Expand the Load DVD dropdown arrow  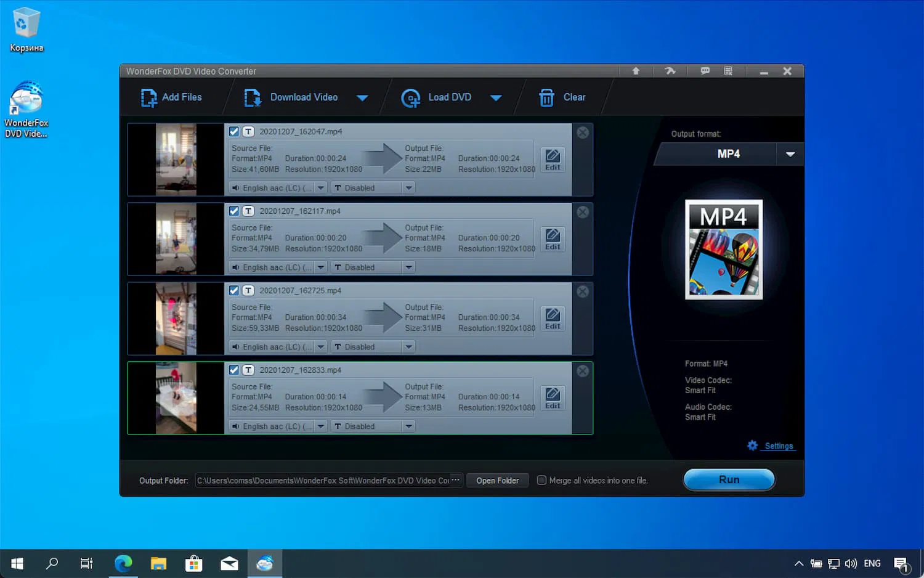[496, 98]
